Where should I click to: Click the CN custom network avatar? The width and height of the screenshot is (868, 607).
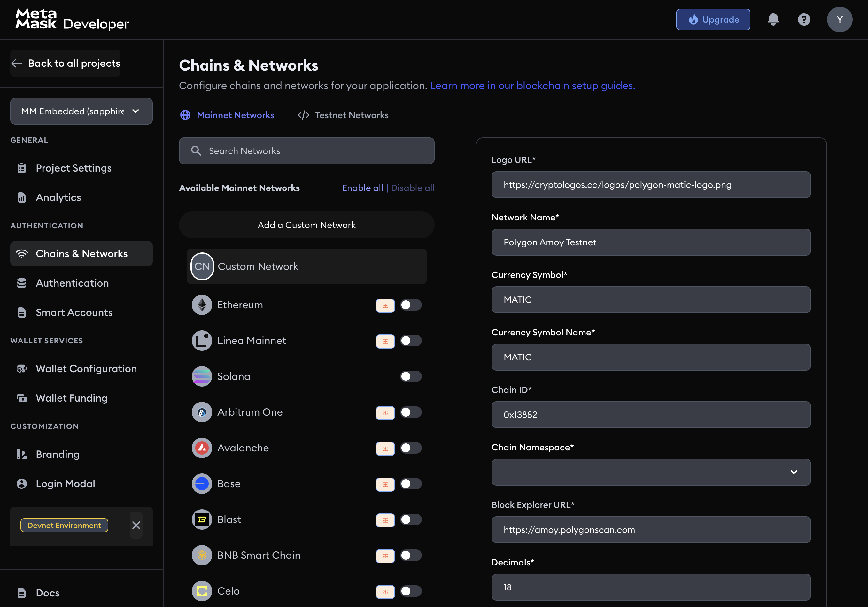point(202,266)
